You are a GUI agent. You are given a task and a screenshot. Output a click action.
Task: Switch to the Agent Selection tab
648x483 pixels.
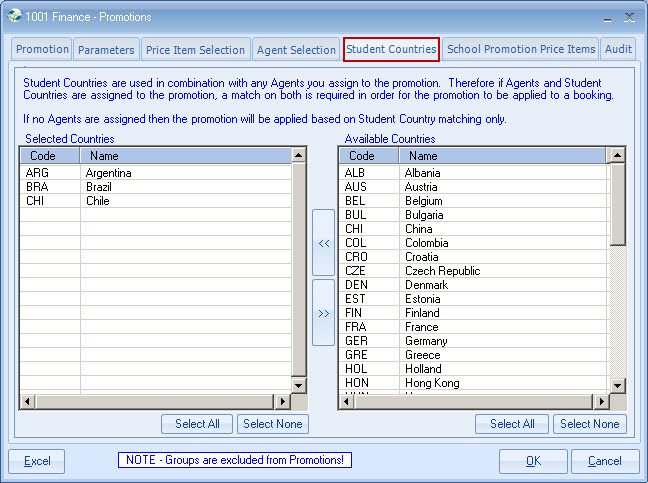(x=296, y=49)
